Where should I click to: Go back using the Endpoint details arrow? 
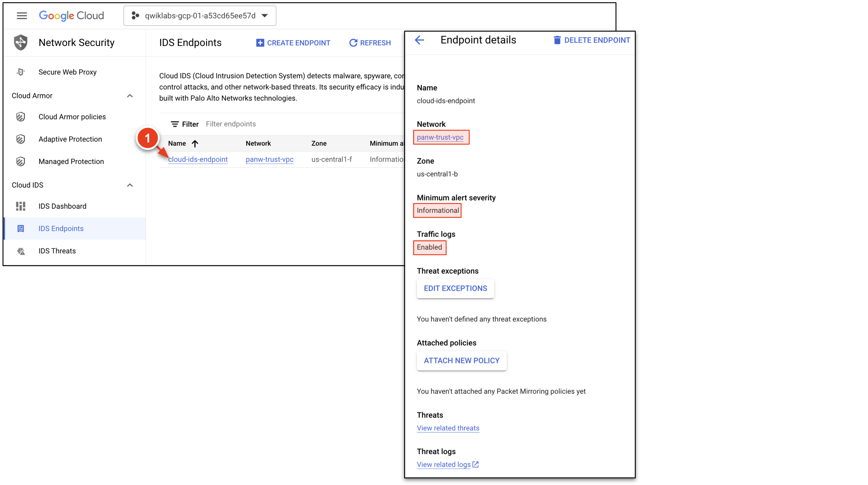click(x=419, y=40)
